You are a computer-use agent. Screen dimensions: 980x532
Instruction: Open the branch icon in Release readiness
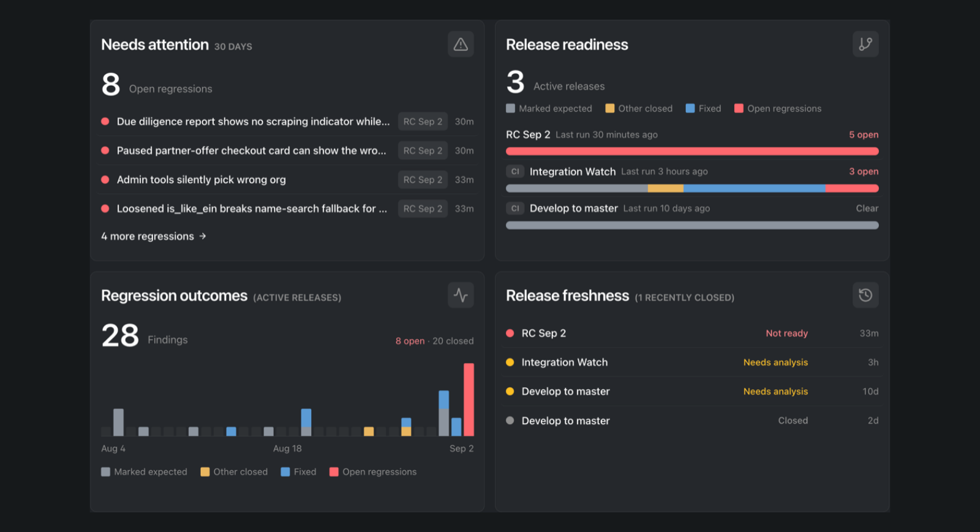coord(865,44)
